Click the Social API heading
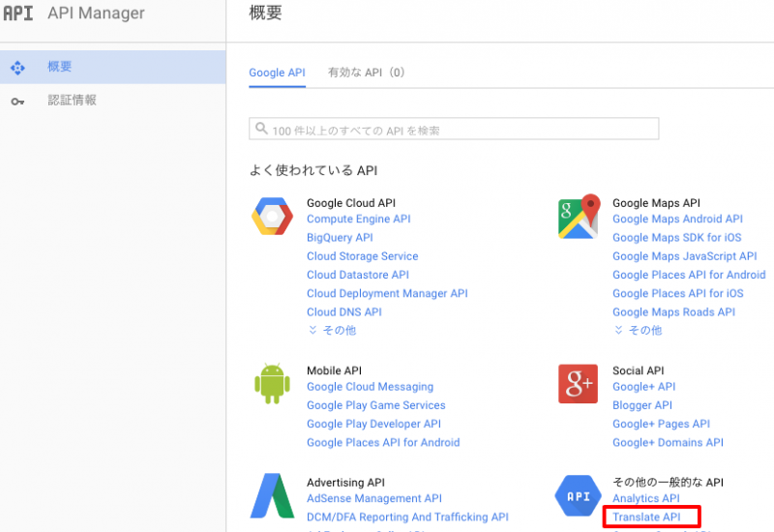The width and height of the screenshot is (774, 532). [639, 370]
